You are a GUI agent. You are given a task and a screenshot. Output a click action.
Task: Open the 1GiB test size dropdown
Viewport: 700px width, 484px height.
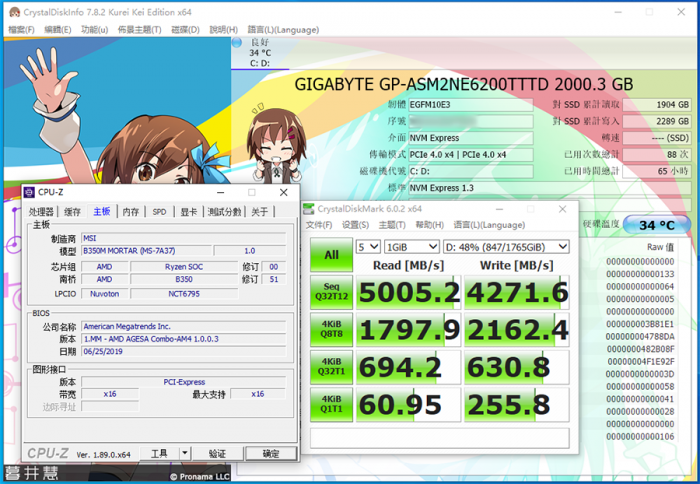413,246
